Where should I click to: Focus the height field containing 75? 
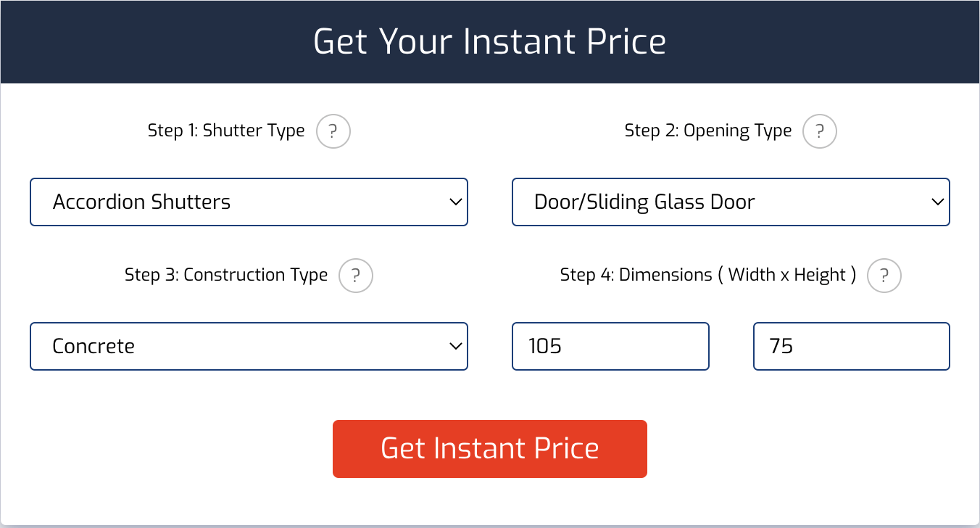(x=851, y=346)
